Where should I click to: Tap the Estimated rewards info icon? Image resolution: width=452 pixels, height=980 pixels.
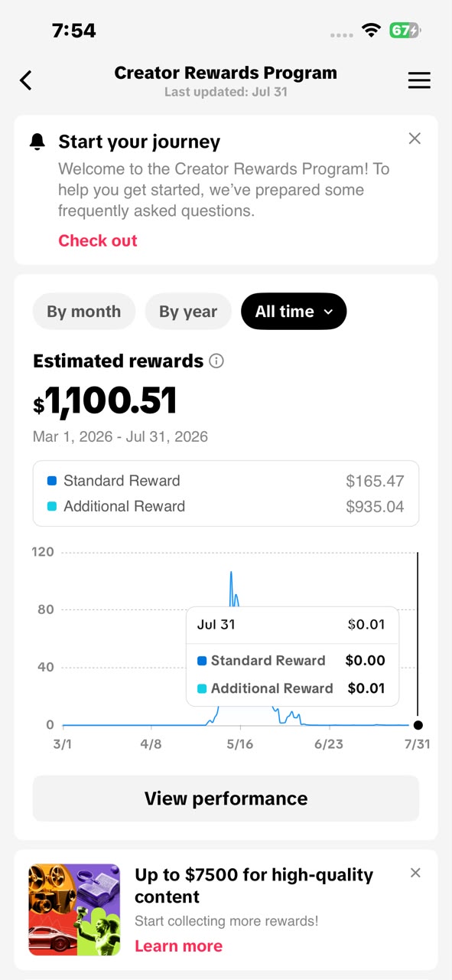tap(216, 361)
